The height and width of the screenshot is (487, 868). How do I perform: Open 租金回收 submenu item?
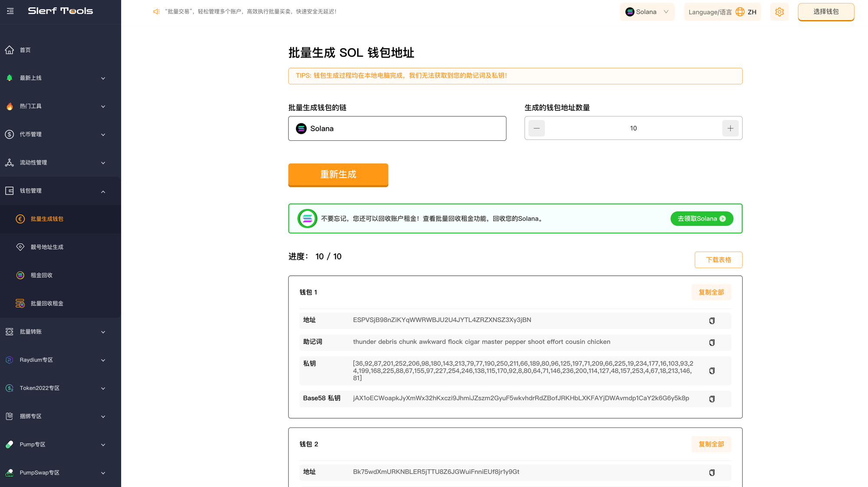click(x=60, y=275)
